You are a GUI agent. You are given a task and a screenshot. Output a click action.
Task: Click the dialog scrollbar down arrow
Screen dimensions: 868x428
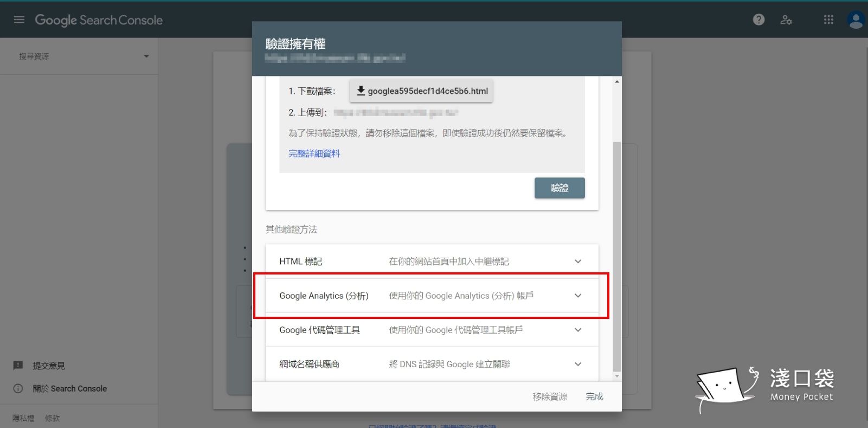point(617,376)
